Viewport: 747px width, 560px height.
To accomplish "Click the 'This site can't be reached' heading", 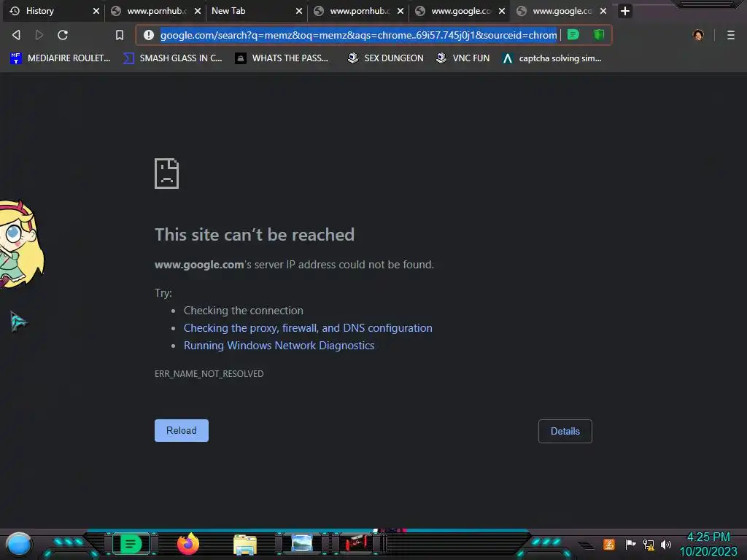I will (255, 235).
